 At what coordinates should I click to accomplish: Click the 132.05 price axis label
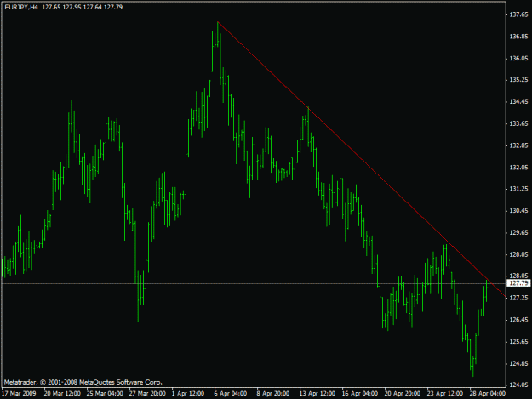pos(518,168)
